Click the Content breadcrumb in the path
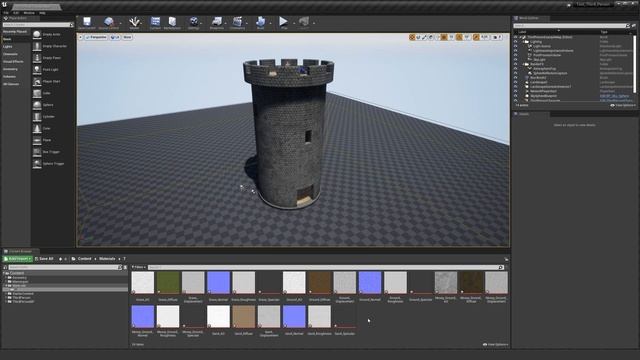Viewport: 640px width, 360px height. tap(84, 259)
